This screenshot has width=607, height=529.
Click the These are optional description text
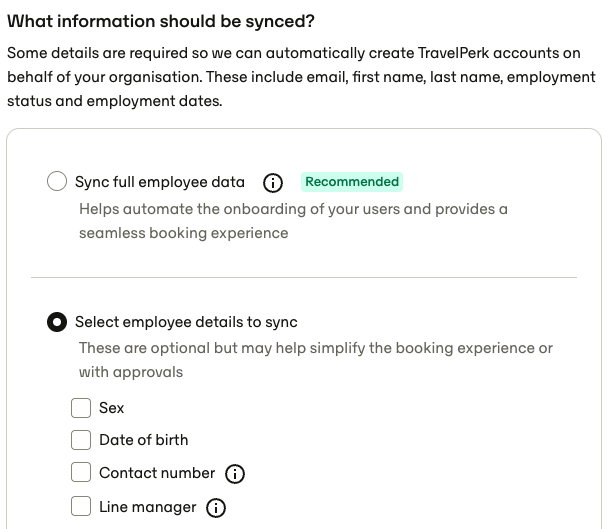tap(316, 360)
